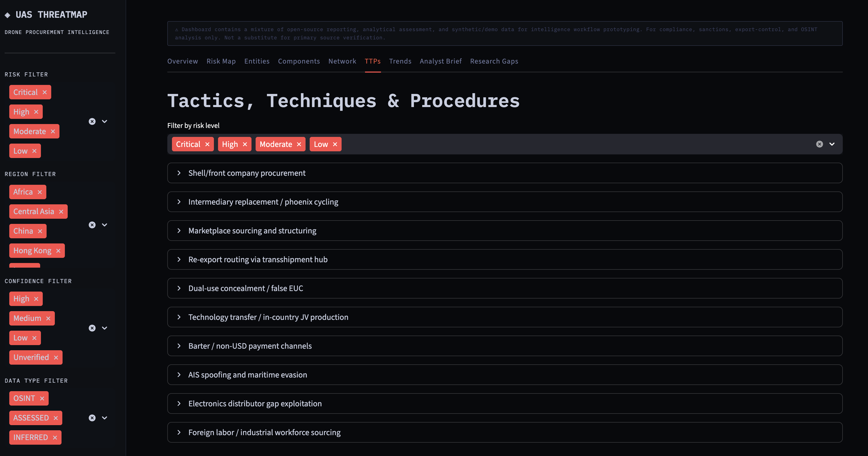Switch to Research Gaps tab

point(494,61)
